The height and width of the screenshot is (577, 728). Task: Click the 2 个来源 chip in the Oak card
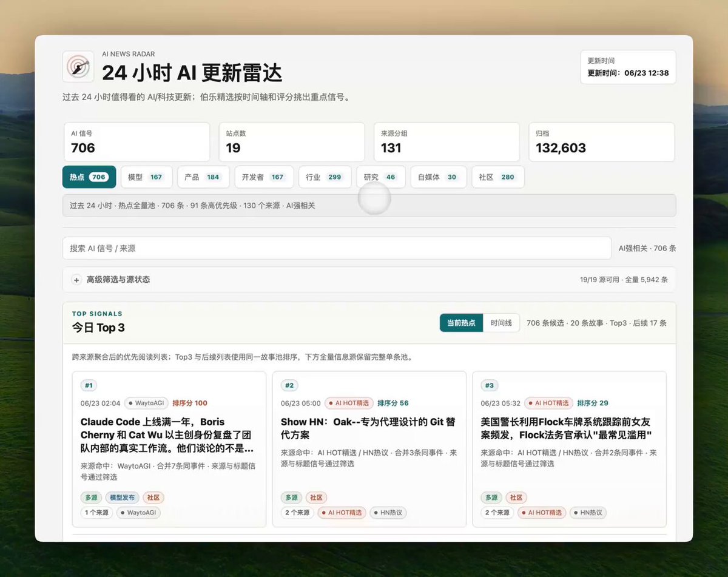tap(297, 513)
